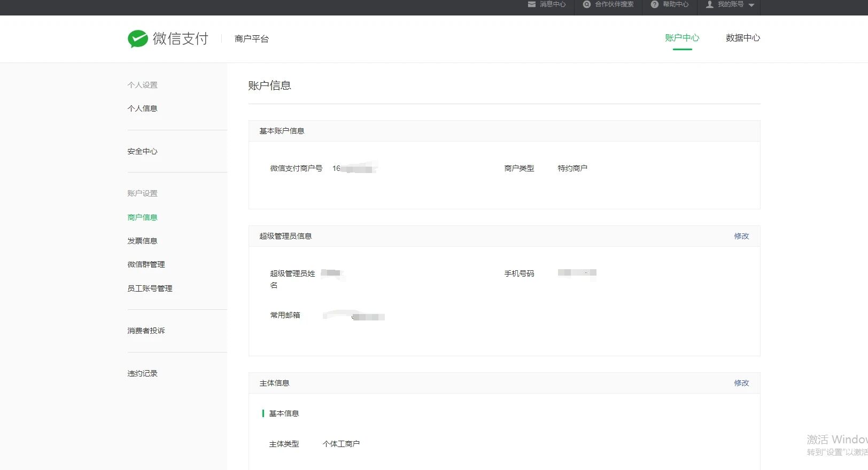This screenshot has width=868, height=470.
Task: Select 个人信息 in the sidebar
Action: pos(142,108)
